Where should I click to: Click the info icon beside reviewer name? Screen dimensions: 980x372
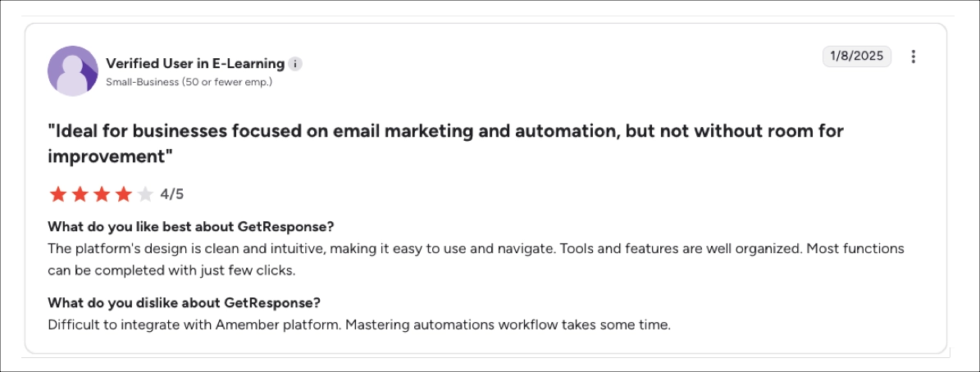point(295,64)
